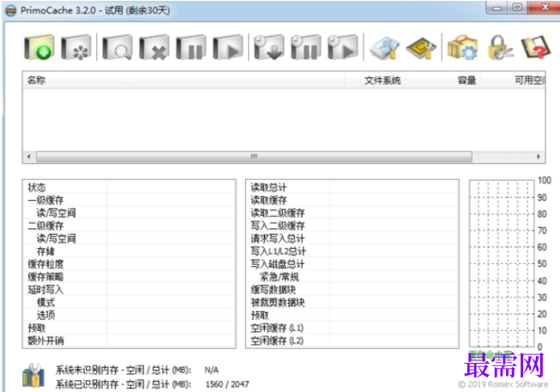Click the 1560 / 2047 memory value
This screenshot has width=560, height=392.
[x=227, y=384]
